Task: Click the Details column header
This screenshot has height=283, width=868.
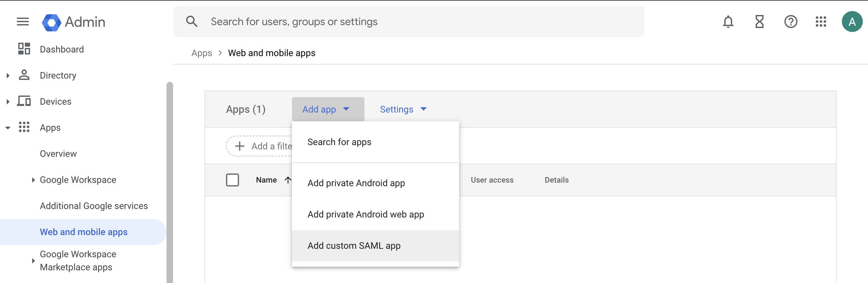Action: 557,180
